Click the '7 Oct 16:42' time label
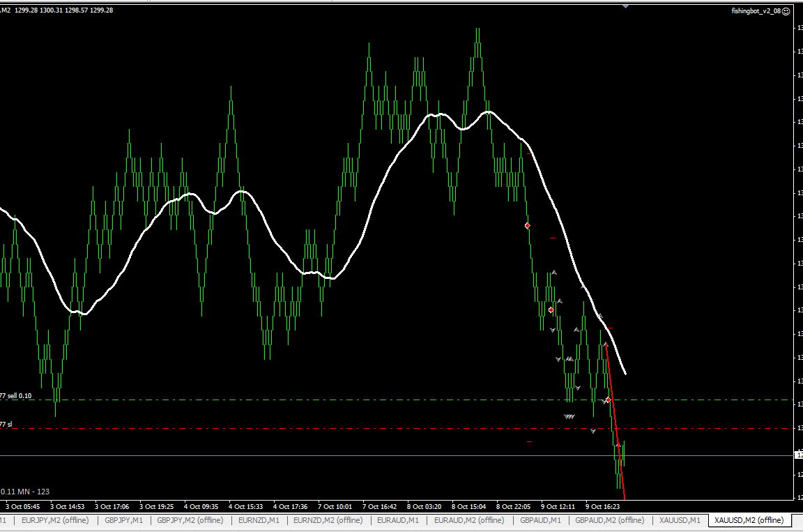This screenshot has width=803, height=532. pyautogui.click(x=379, y=506)
